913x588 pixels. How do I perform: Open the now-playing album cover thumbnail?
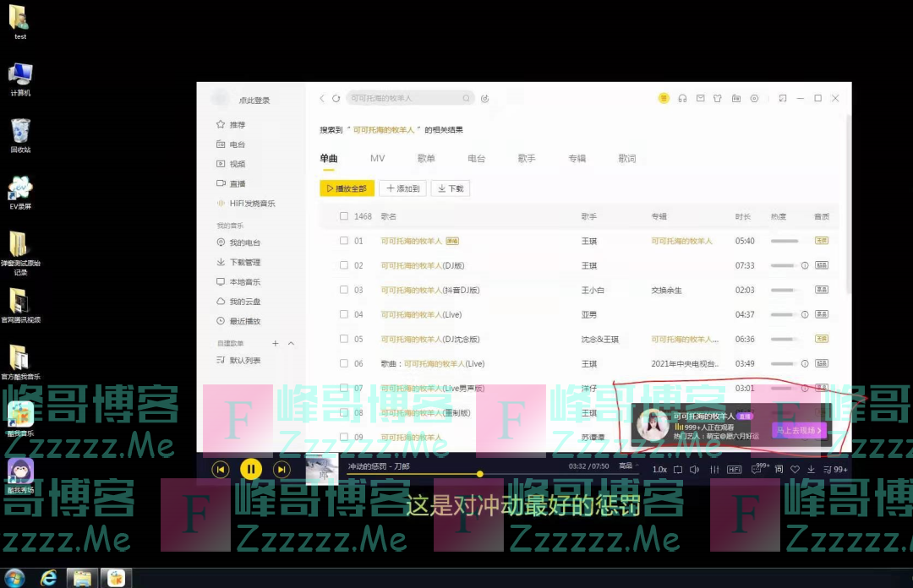click(x=322, y=469)
